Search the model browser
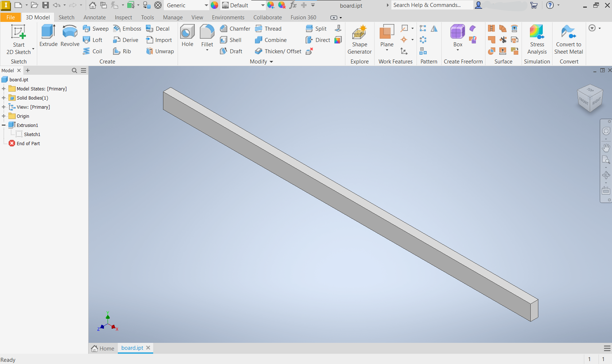Viewport: 612px width, 364px height. (74, 70)
